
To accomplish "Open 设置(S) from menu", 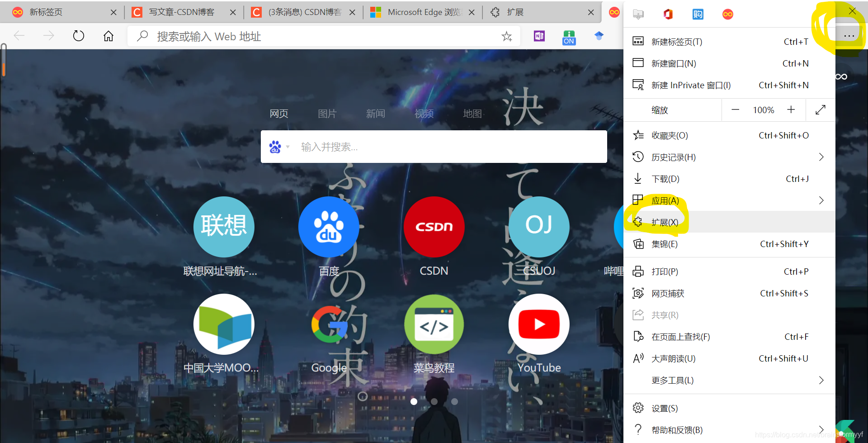I will tap(729, 408).
